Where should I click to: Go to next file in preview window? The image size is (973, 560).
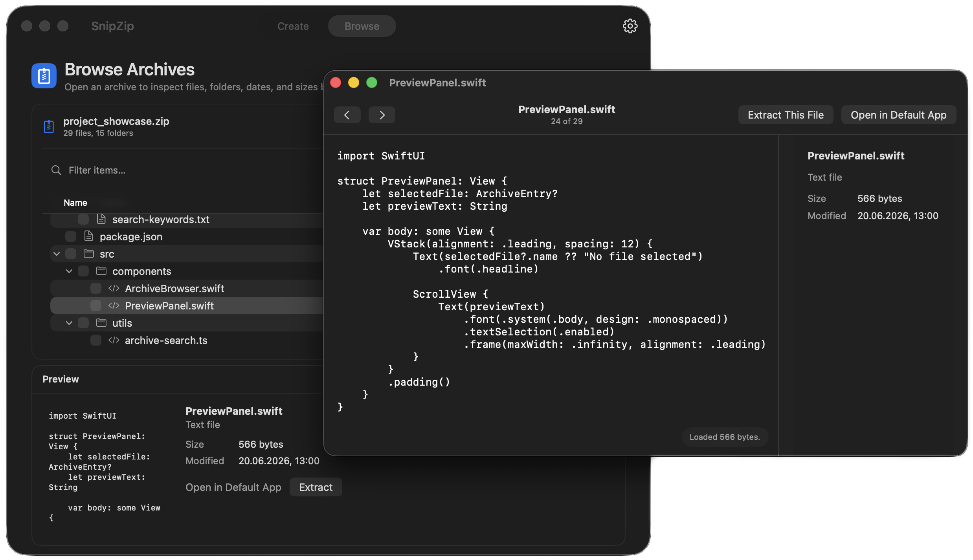pyautogui.click(x=382, y=115)
